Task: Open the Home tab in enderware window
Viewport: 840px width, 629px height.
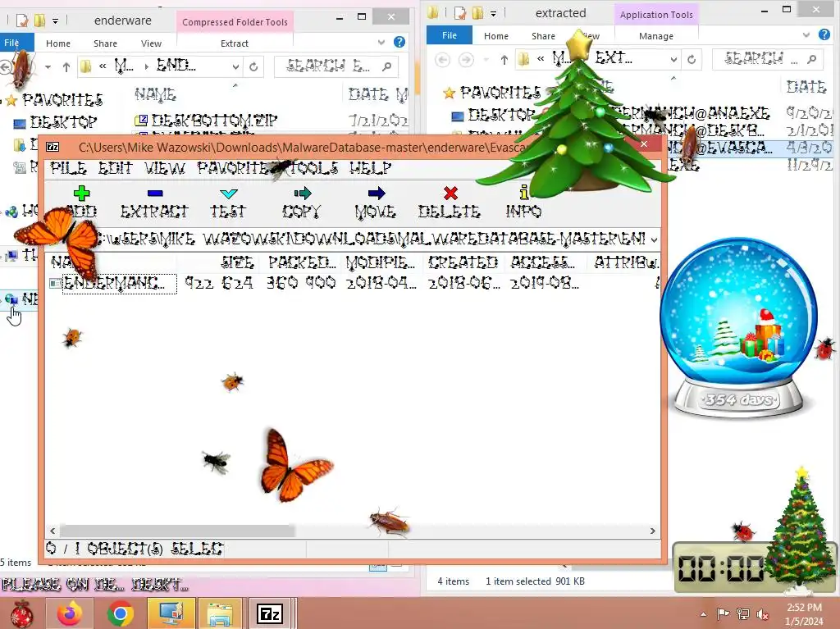Action: point(58,43)
